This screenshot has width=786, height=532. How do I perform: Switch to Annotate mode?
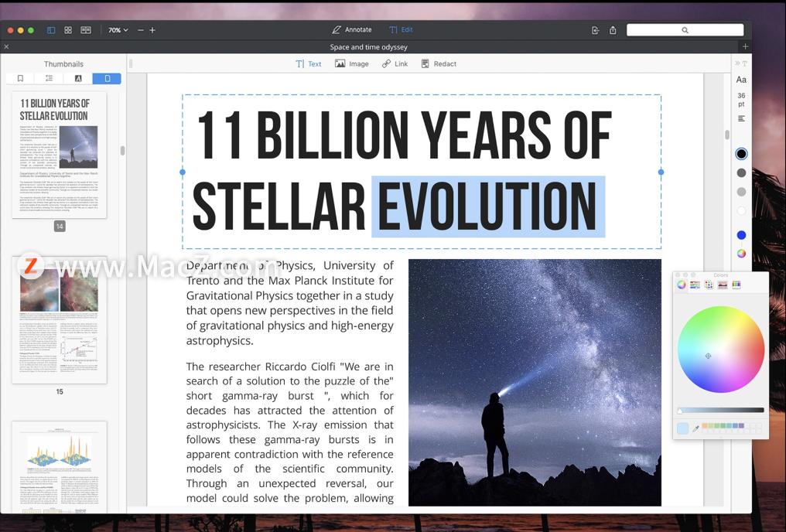351,30
